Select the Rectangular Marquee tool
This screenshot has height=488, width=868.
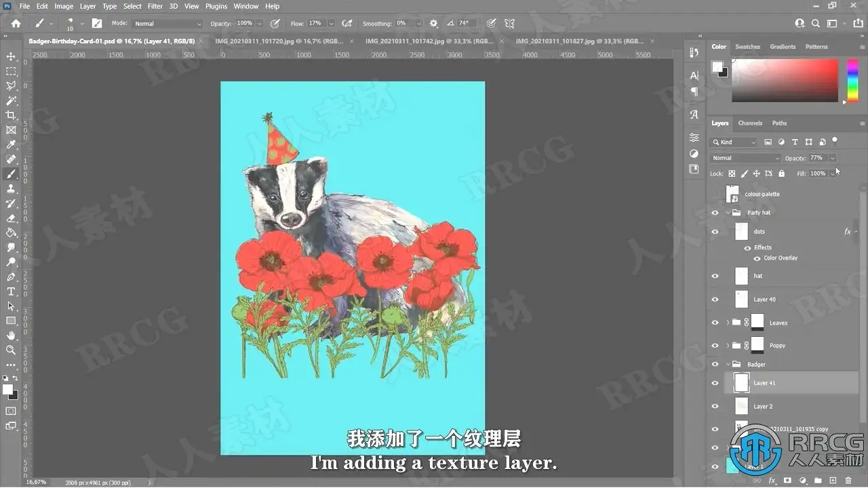point(11,71)
